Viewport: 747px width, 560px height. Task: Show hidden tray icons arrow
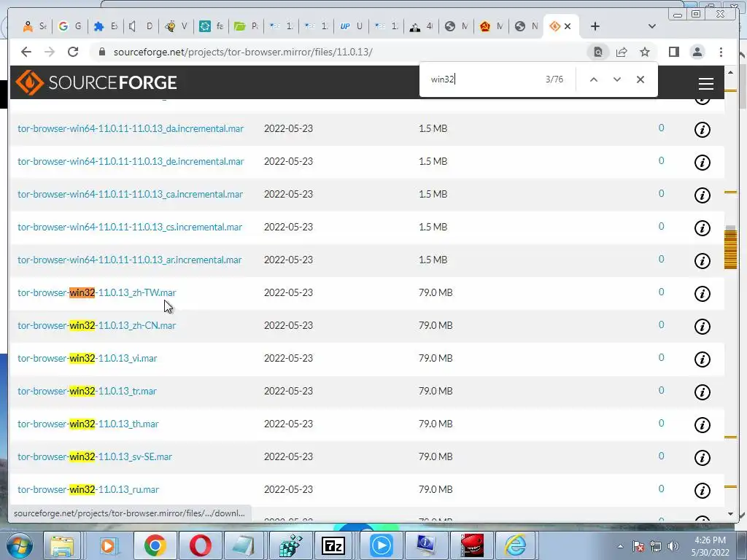[x=620, y=546]
